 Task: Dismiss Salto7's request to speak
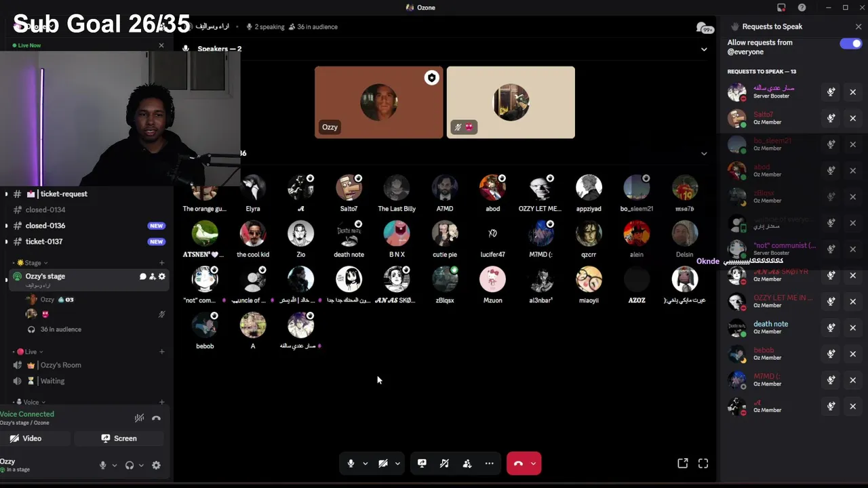click(x=853, y=118)
